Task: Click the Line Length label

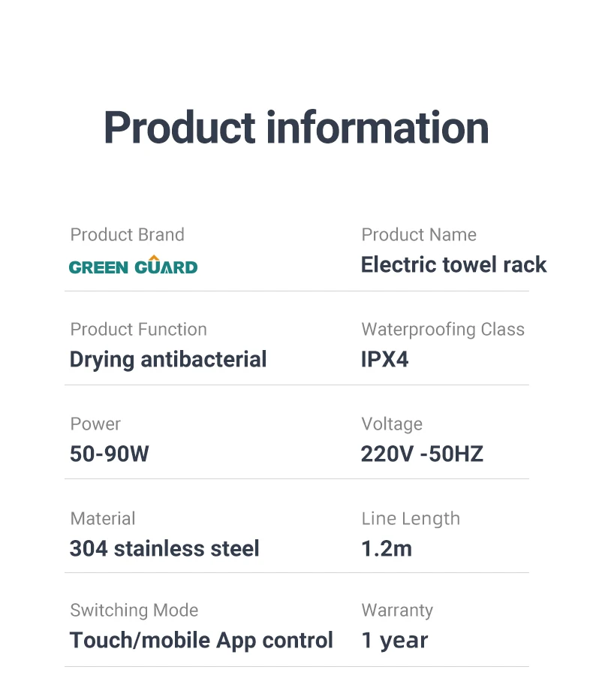Action: point(411,518)
